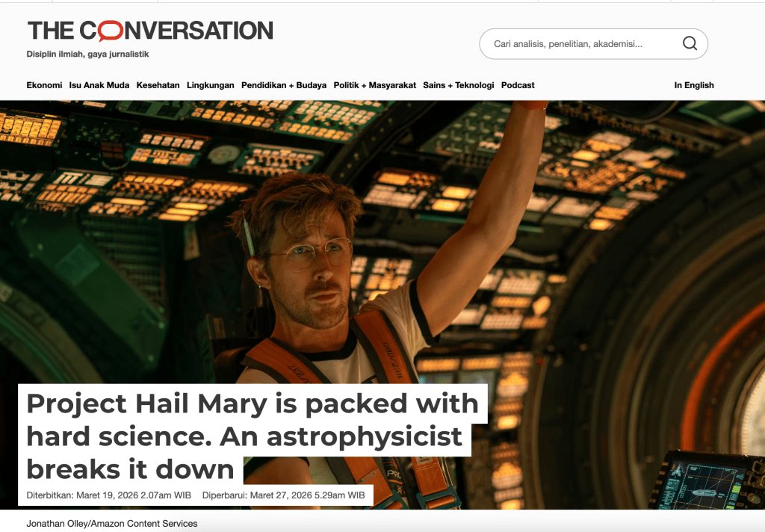Select the Kesehatan menu item
The width and height of the screenshot is (765, 532).
(158, 85)
